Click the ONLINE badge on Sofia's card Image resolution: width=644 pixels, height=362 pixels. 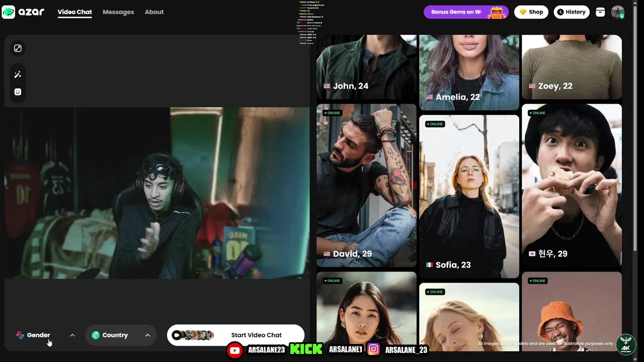coord(435,124)
